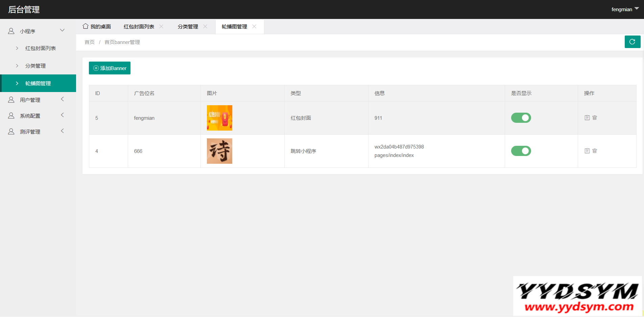The image size is (644, 317).
Task: Toggle display switch for fengmian banner
Action: coord(521,118)
